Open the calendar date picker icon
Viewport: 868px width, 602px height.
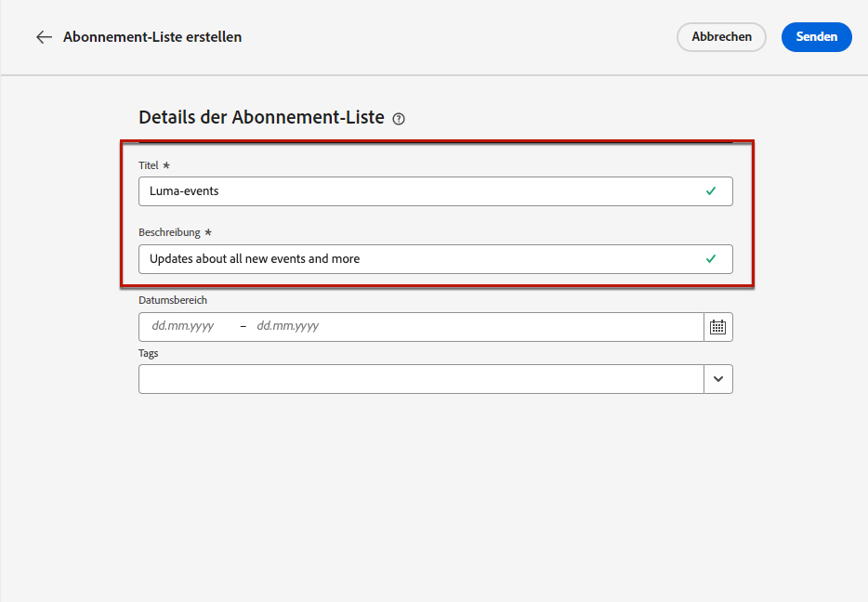coord(718,327)
